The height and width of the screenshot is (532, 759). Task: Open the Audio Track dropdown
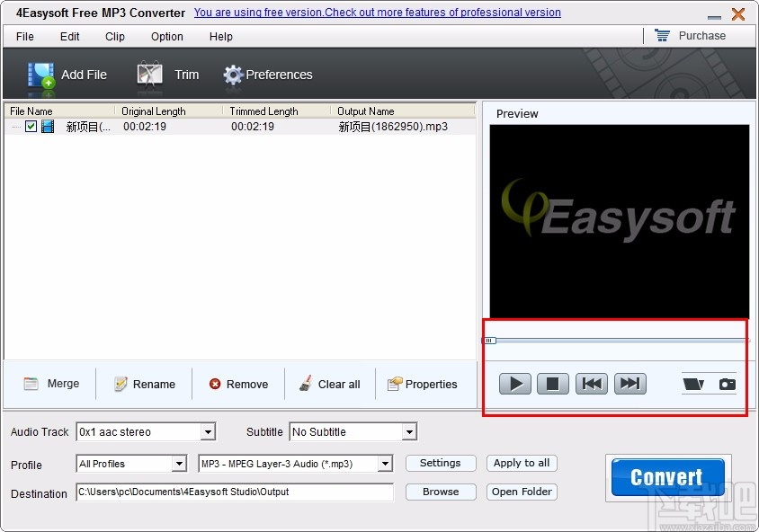[x=210, y=431]
